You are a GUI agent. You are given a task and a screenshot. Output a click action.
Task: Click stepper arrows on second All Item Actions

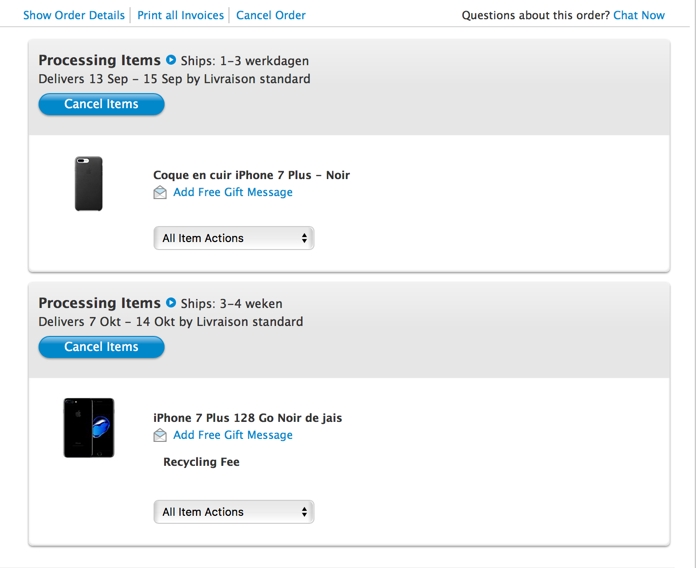[x=304, y=512]
